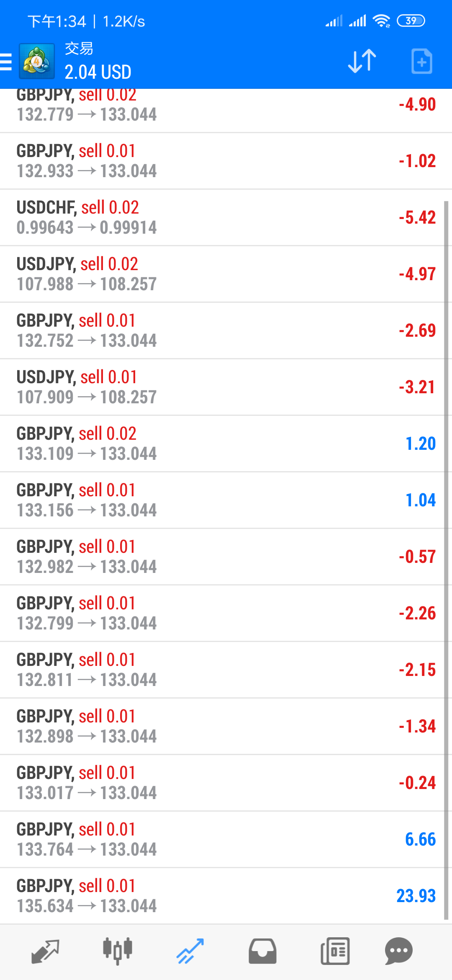Open the chat messages tab
This screenshot has width=452, height=980.
point(399,952)
